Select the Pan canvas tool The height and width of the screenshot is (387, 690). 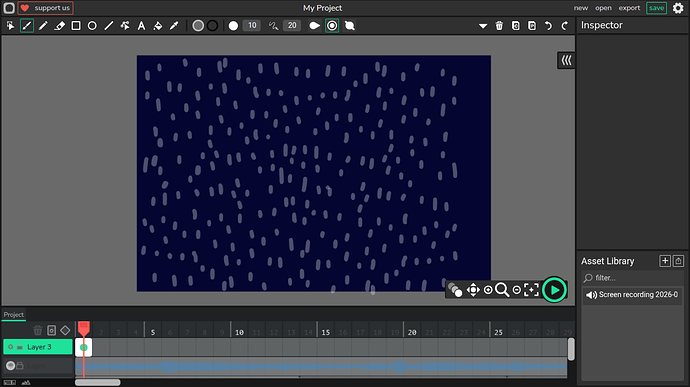point(473,290)
